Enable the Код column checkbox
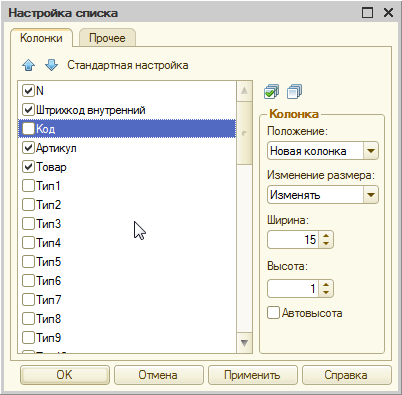Screen dimensions: 402x395 [28, 129]
